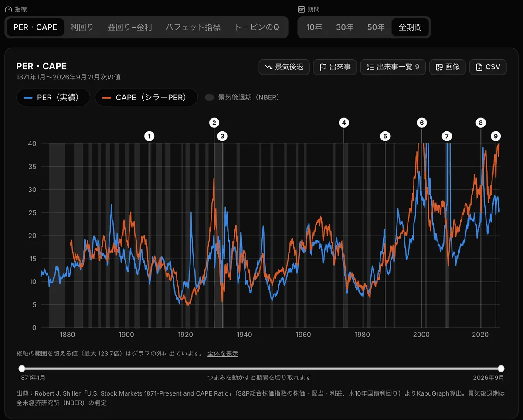This screenshot has height=420, width=523.
Task: Click event marker 6 on chart
Action: pos(421,123)
